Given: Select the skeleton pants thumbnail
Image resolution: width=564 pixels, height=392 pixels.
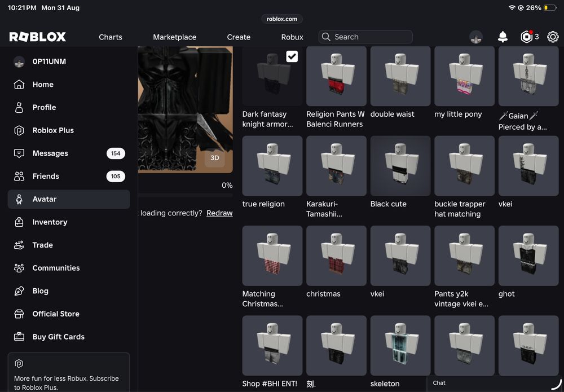Looking at the screenshot, I should [x=400, y=346].
